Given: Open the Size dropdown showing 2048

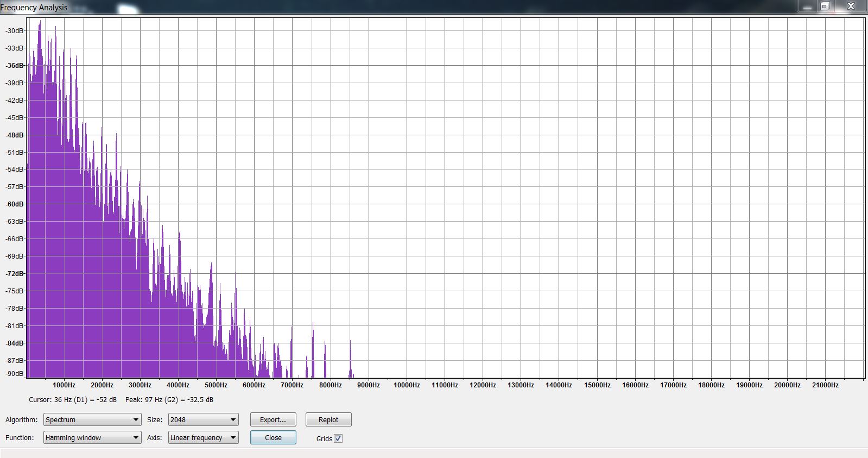Looking at the screenshot, I should coord(204,419).
